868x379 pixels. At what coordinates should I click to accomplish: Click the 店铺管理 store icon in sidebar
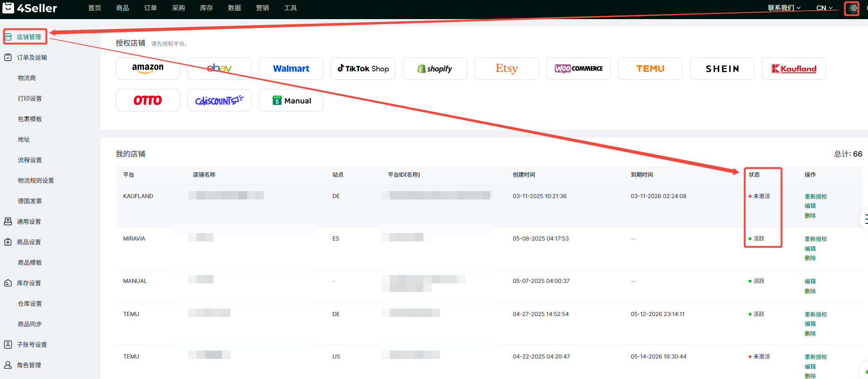tap(8, 37)
